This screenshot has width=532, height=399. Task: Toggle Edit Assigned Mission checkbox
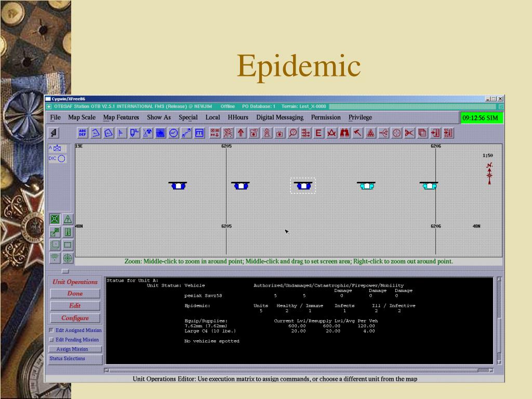(51, 330)
